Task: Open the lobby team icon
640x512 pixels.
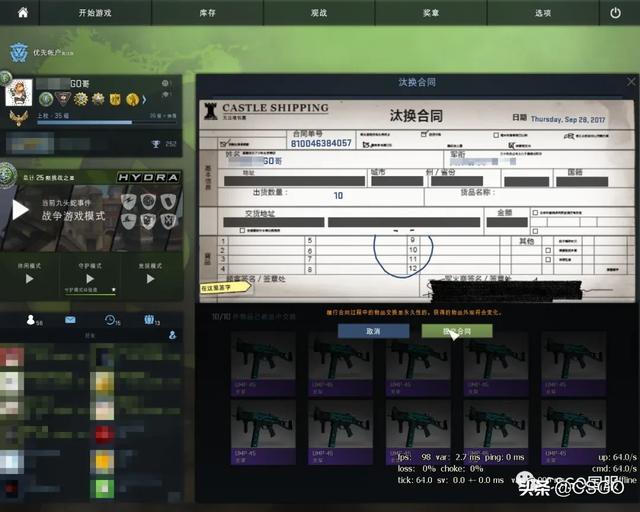Action: 149,320
